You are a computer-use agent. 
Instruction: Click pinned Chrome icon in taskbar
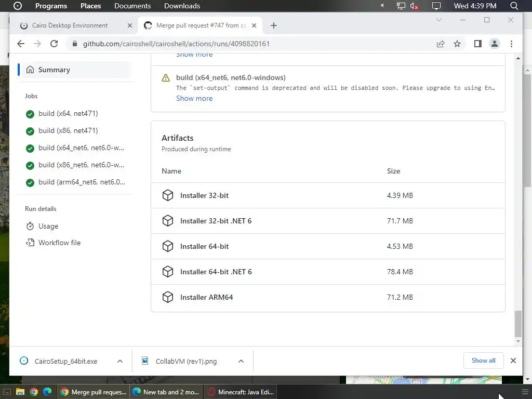pos(34,392)
